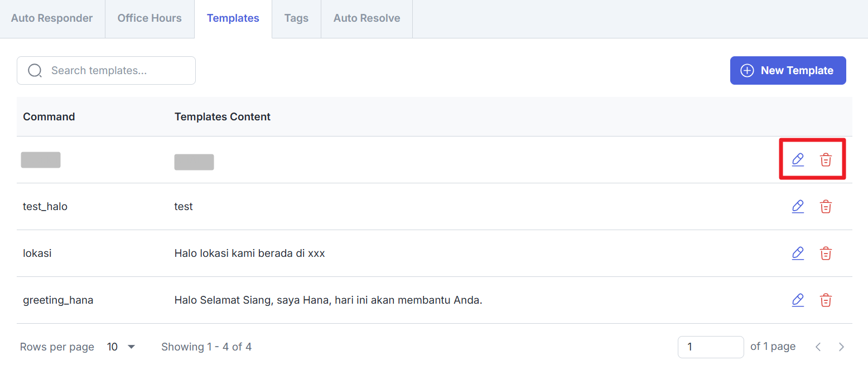Click the New Template button
The image size is (868, 375).
(x=788, y=71)
